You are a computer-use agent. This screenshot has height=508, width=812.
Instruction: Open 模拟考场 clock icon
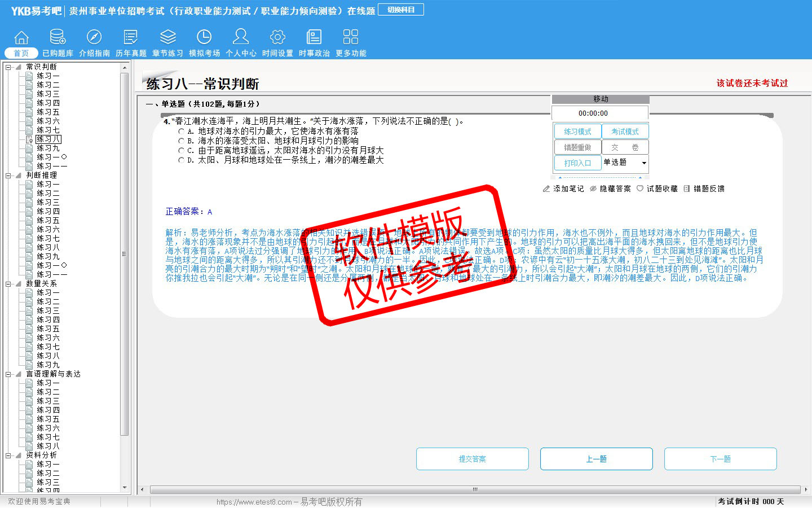204,37
